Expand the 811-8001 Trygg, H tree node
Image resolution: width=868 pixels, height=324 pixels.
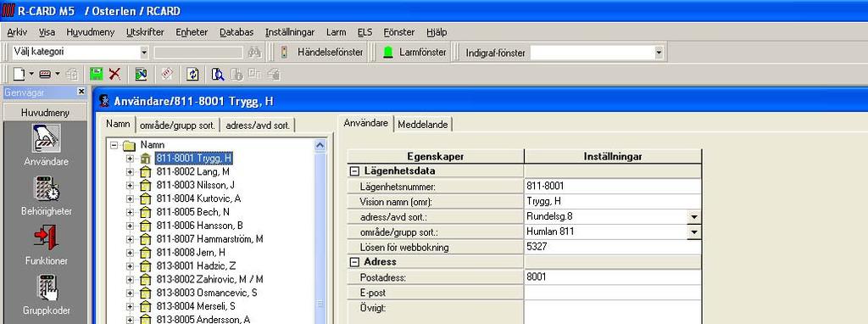[x=130, y=159]
